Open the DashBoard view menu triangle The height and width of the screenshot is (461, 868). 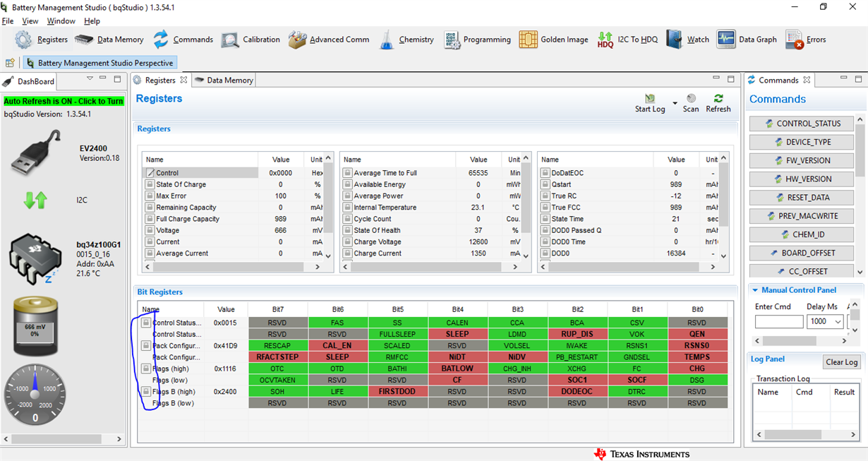(x=90, y=78)
